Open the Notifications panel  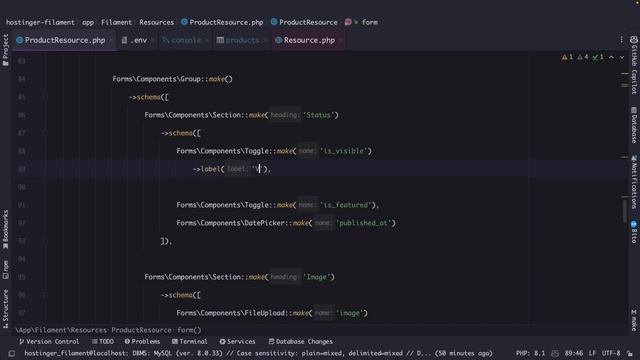tap(634, 182)
